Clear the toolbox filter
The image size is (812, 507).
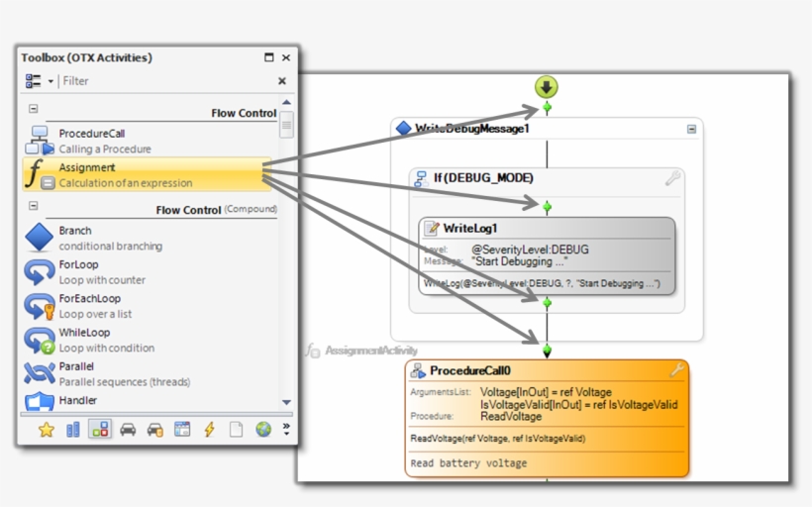point(281,81)
